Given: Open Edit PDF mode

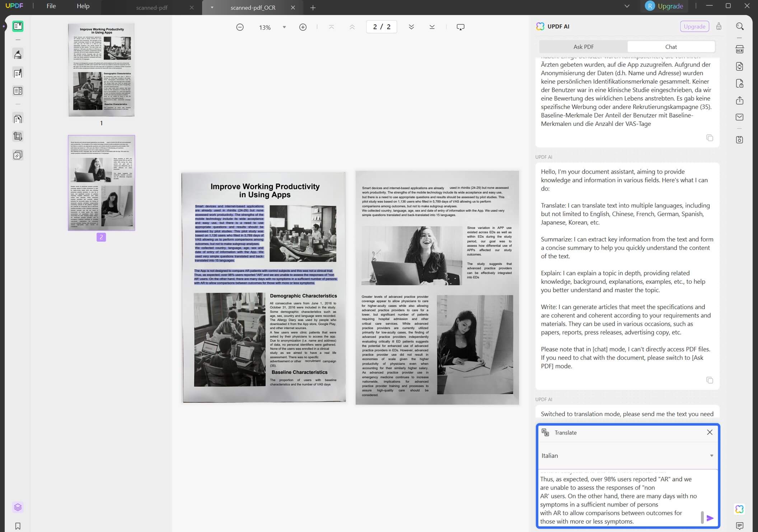Looking at the screenshot, I should [18, 73].
